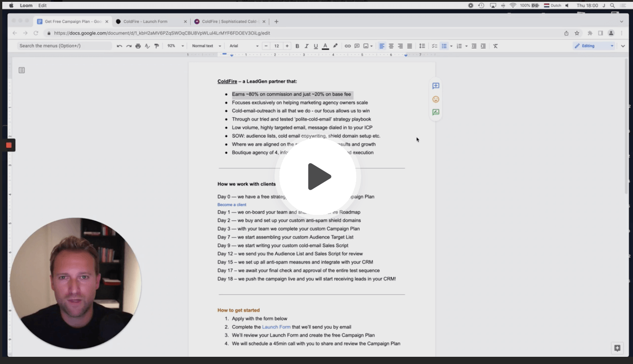Screen dimensions: 633x364
Task: Go back using browser back arrow
Action: (x=15, y=33)
